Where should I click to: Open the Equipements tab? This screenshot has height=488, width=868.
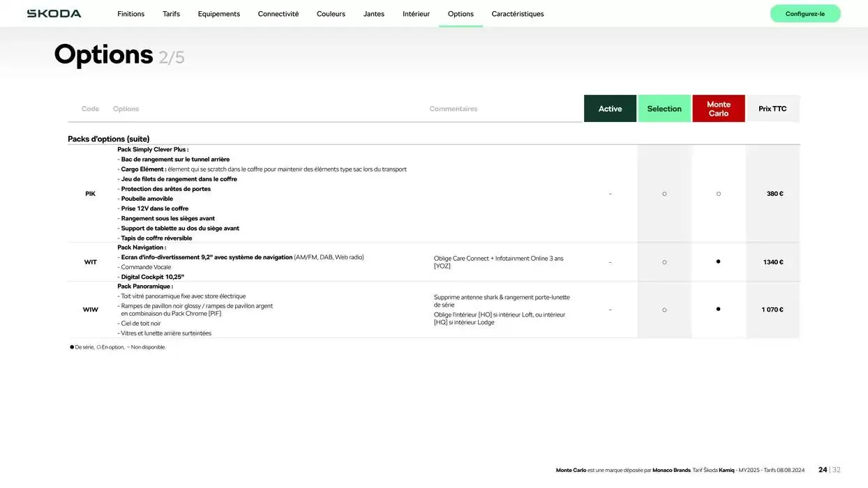218,14
